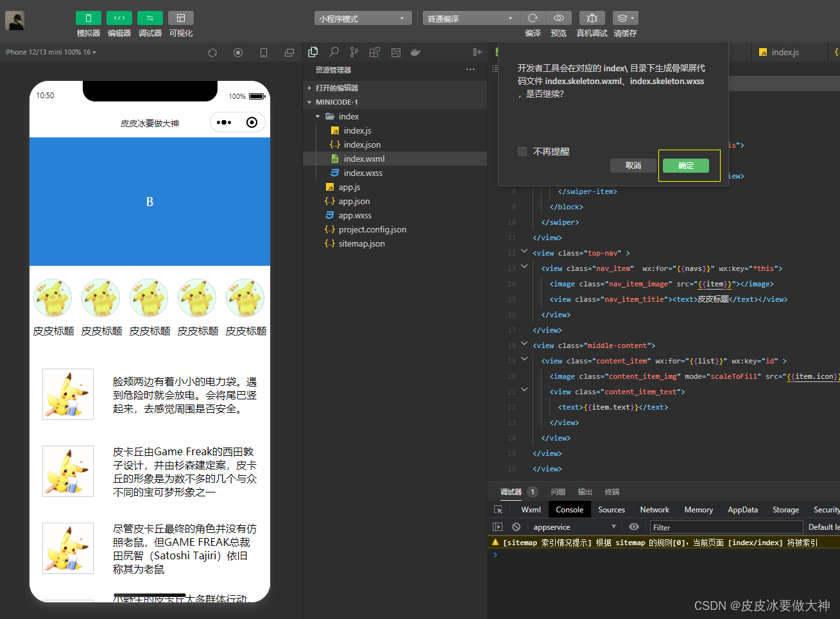The image size is (840, 619).
Task: Open the file explorer icon in sidebar
Action: click(313, 52)
